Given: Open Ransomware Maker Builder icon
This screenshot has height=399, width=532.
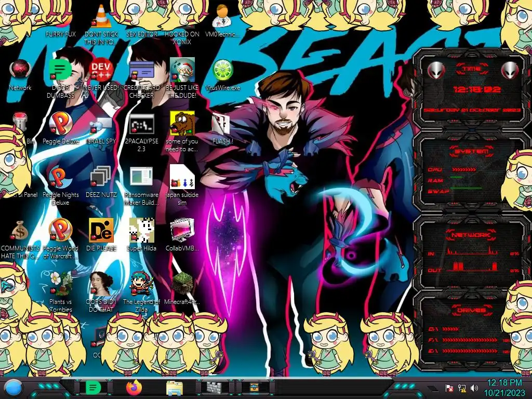Looking at the screenshot, I should click(x=141, y=177).
